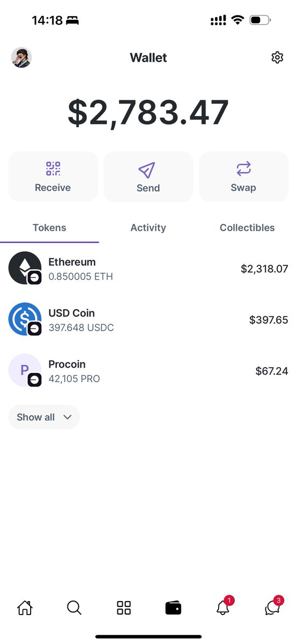Tap the Procoin token icon
Image resolution: width=297 pixels, height=644 pixels.
[x=25, y=370]
